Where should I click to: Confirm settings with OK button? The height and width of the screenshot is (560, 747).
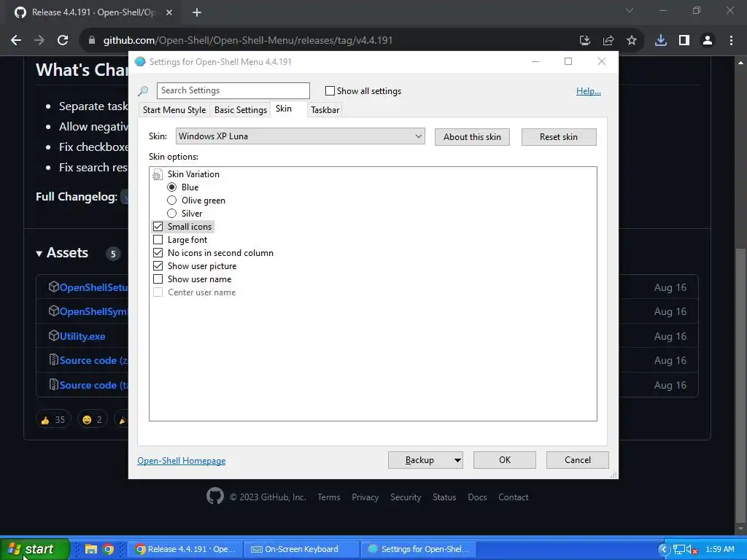tap(505, 460)
